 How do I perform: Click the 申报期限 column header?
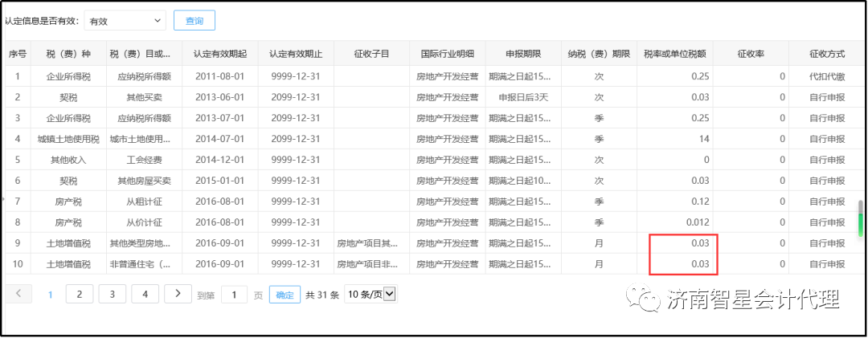[523, 54]
